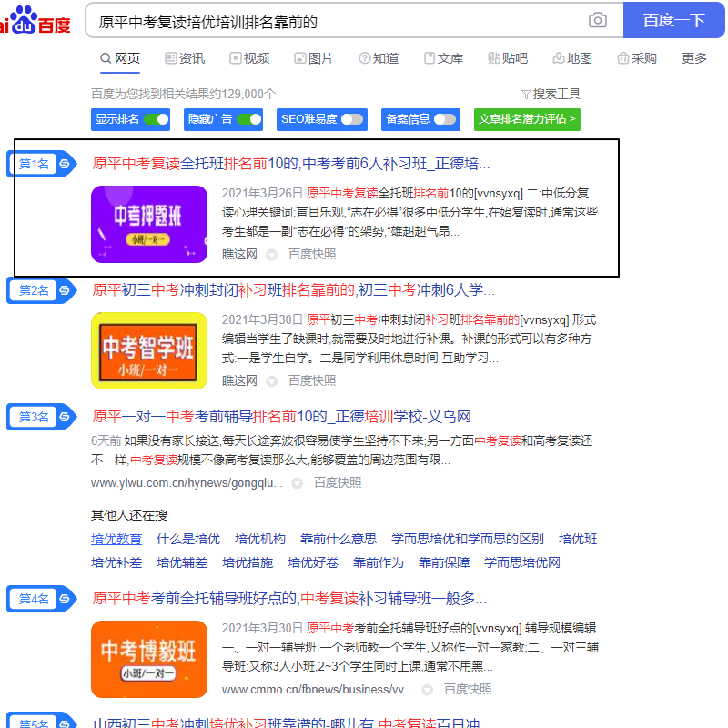Open the result 原平初三中考冲刺封闭补习班排名靠前的
Image resolution: width=728 pixels, height=728 pixels.
click(x=293, y=290)
